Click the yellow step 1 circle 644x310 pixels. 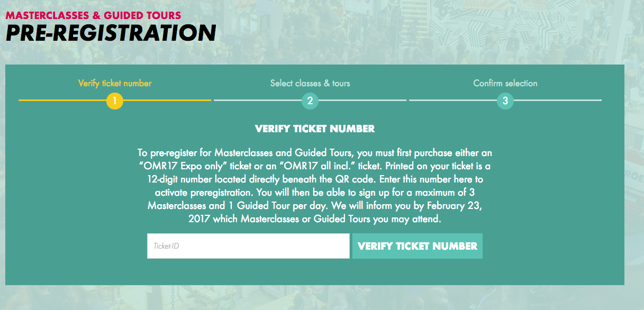115,101
